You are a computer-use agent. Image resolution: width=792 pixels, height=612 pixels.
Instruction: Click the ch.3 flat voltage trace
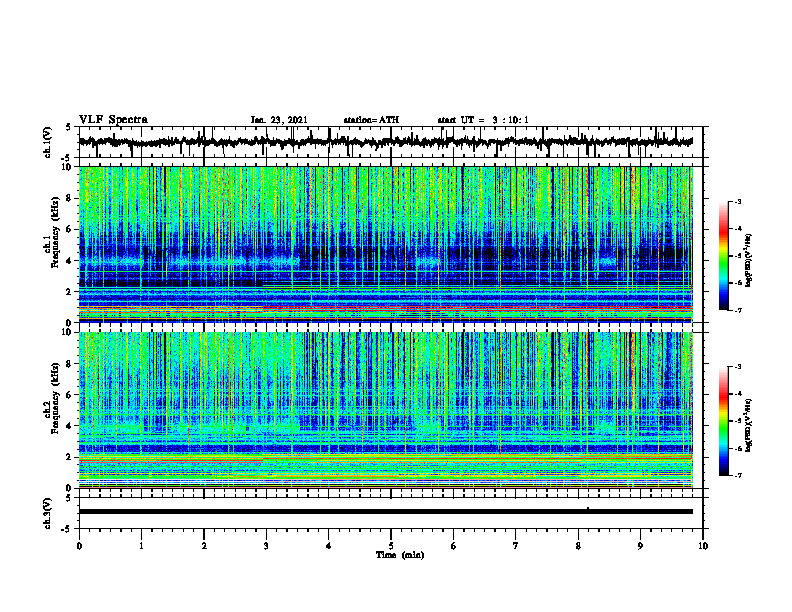385,512
